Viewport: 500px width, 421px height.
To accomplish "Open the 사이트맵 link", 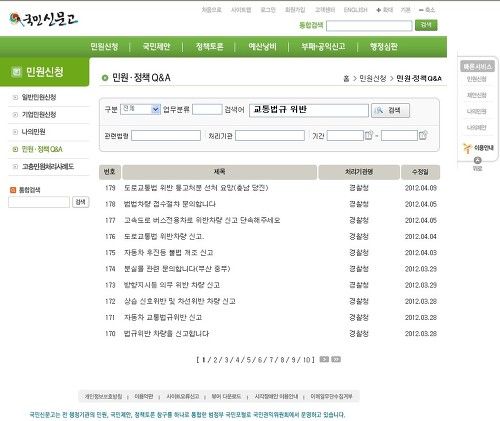I will pos(241,10).
